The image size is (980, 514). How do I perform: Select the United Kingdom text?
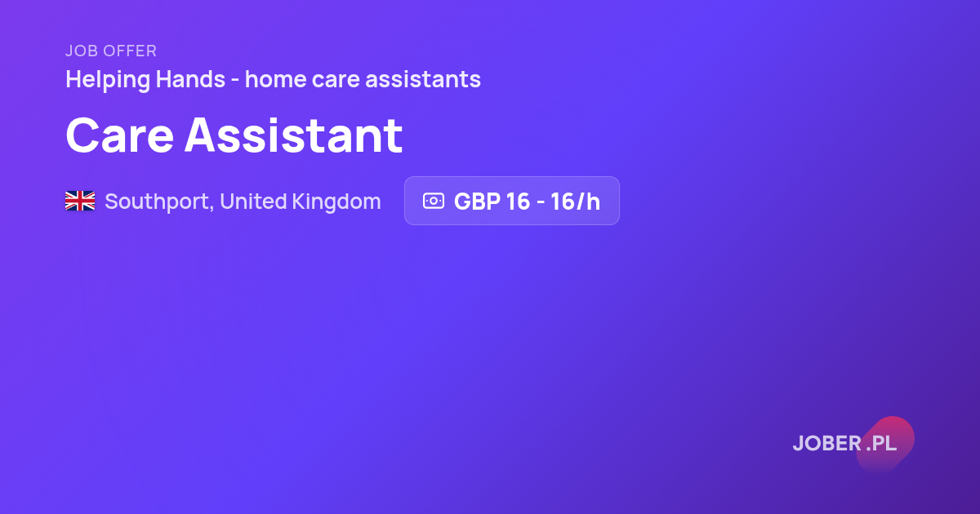coord(301,202)
